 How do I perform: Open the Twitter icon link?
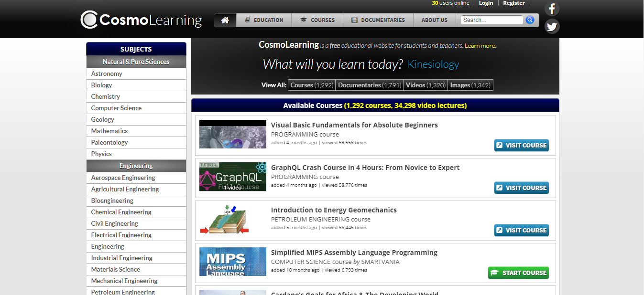click(552, 26)
